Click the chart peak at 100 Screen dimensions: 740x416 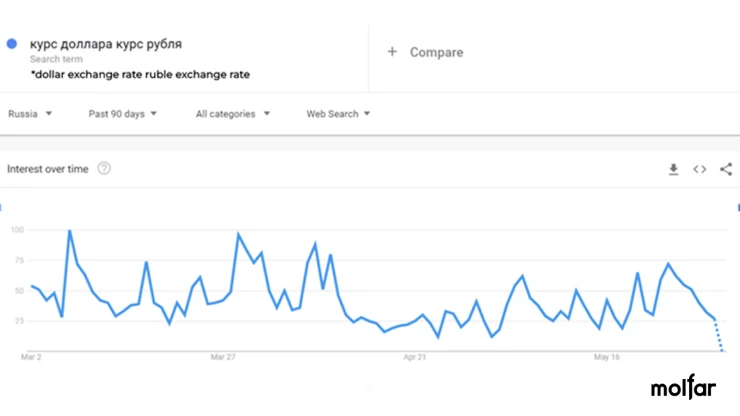coord(70,230)
